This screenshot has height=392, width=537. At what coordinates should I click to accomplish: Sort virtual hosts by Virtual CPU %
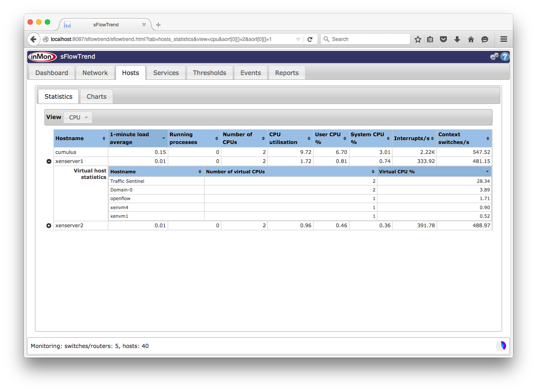click(x=434, y=172)
